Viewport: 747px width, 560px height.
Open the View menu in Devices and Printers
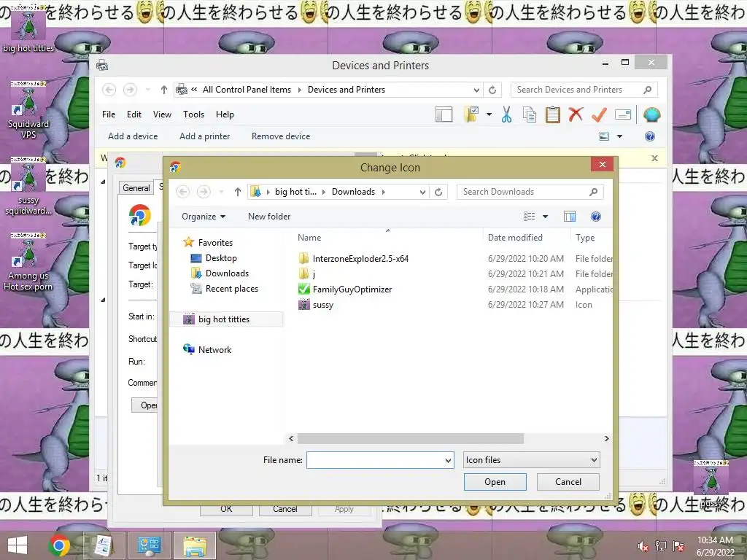click(x=162, y=114)
